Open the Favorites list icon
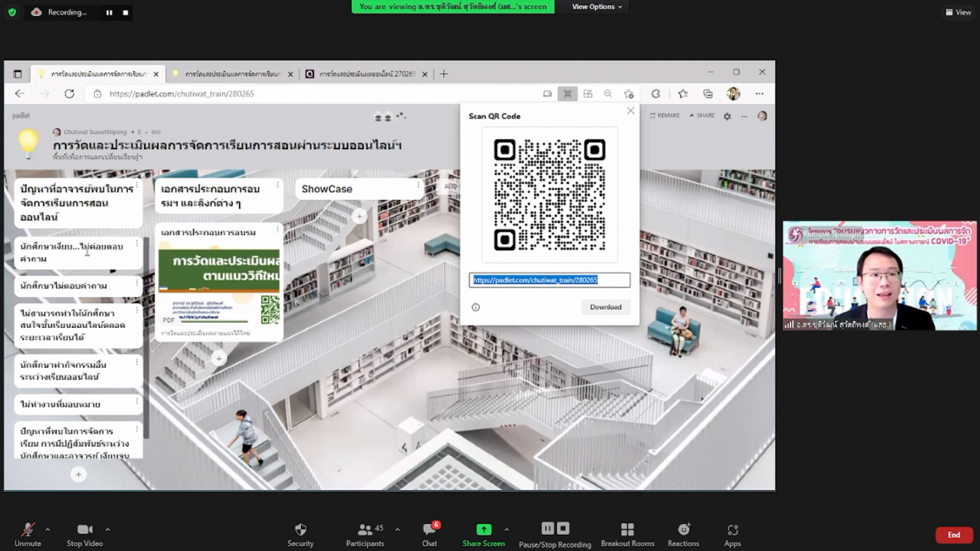The width and height of the screenshot is (980, 551). (682, 94)
